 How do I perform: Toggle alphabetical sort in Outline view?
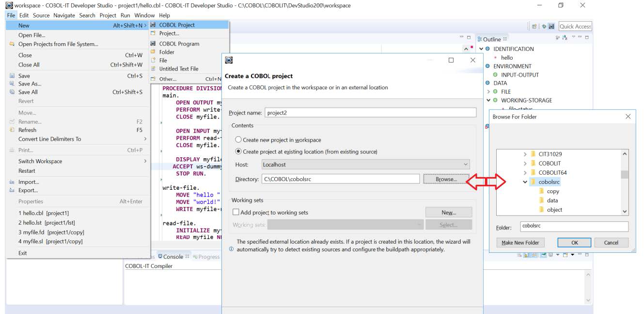coord(564,38)
